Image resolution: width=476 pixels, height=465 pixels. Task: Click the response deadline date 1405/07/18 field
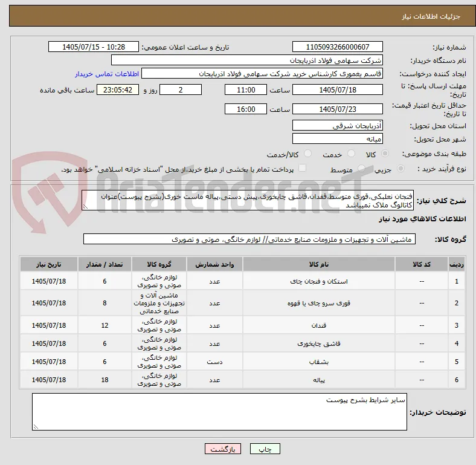click(337, 89)
